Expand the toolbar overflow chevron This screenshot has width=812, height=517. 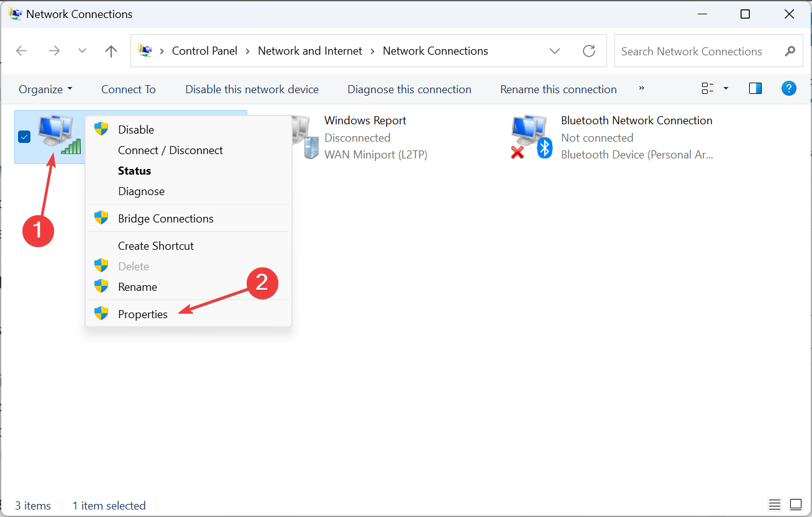pos(642,88)
